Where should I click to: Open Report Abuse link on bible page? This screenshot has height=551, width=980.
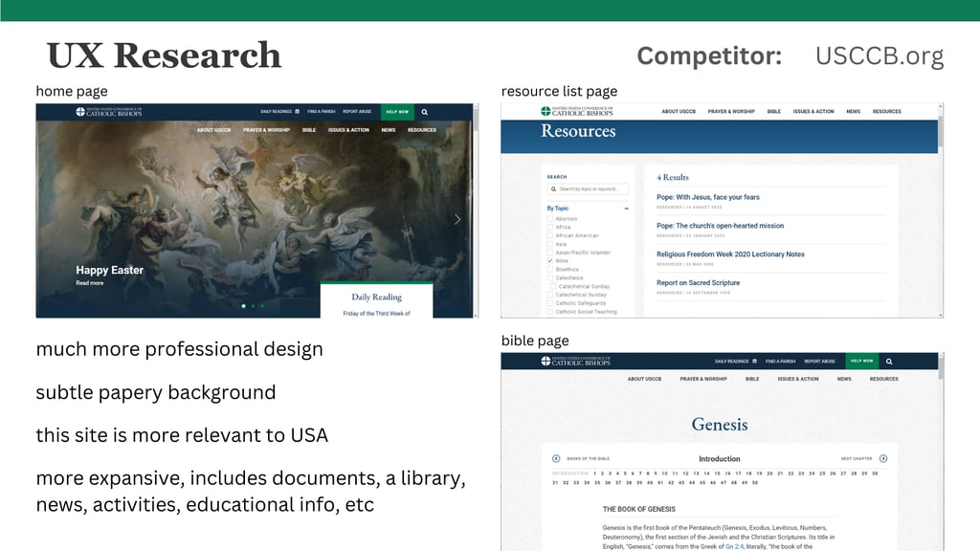[x=819, y=361]
